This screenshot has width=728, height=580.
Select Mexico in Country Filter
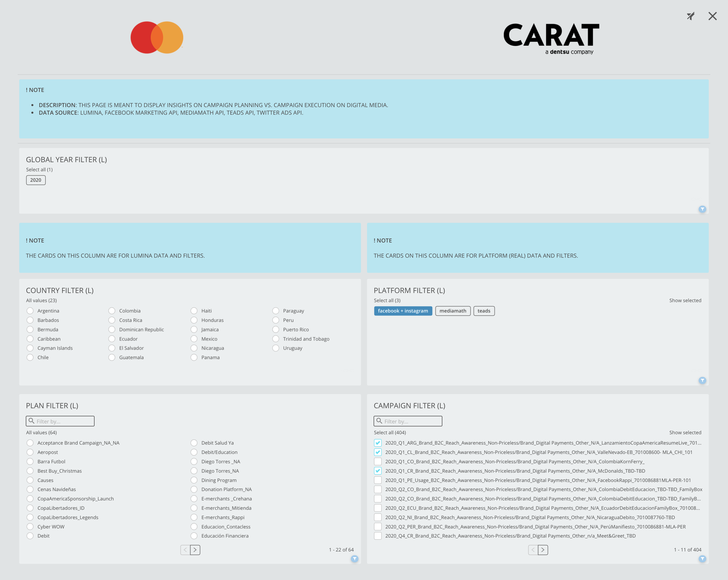(x=194, y=339)
